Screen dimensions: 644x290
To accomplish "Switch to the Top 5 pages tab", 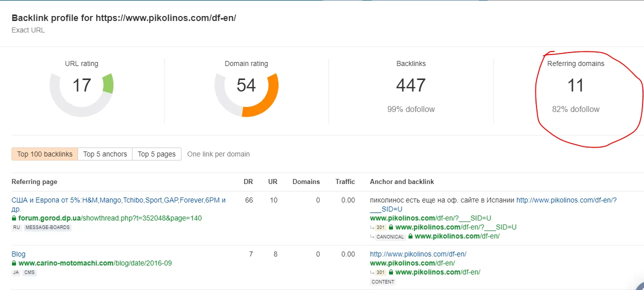I will tap(156, 154).
